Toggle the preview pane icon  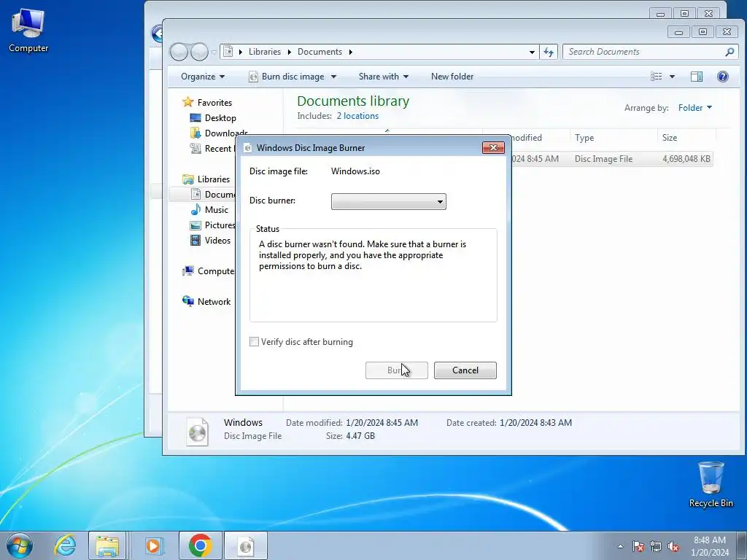click(x=697, y=76)
